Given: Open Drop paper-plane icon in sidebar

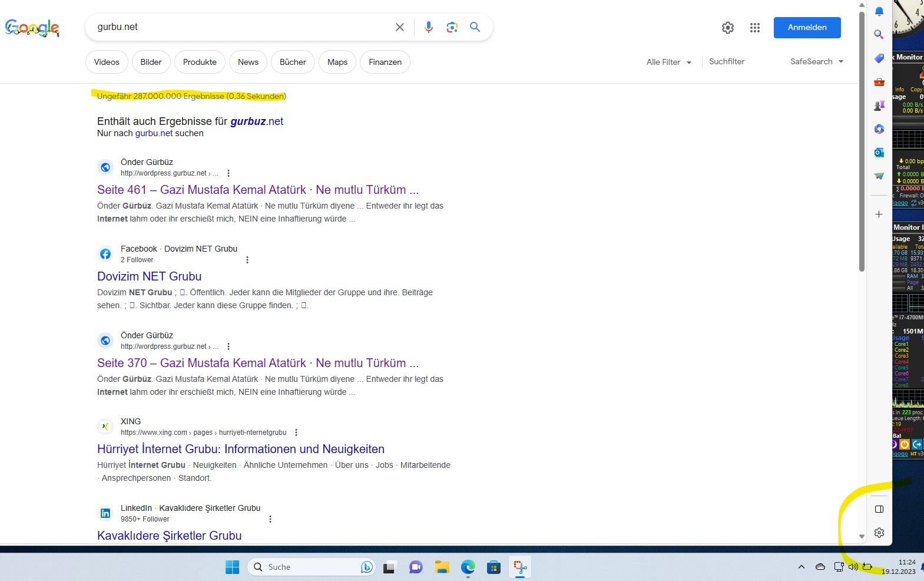Looking at the screenshot, I should point(879,176).
